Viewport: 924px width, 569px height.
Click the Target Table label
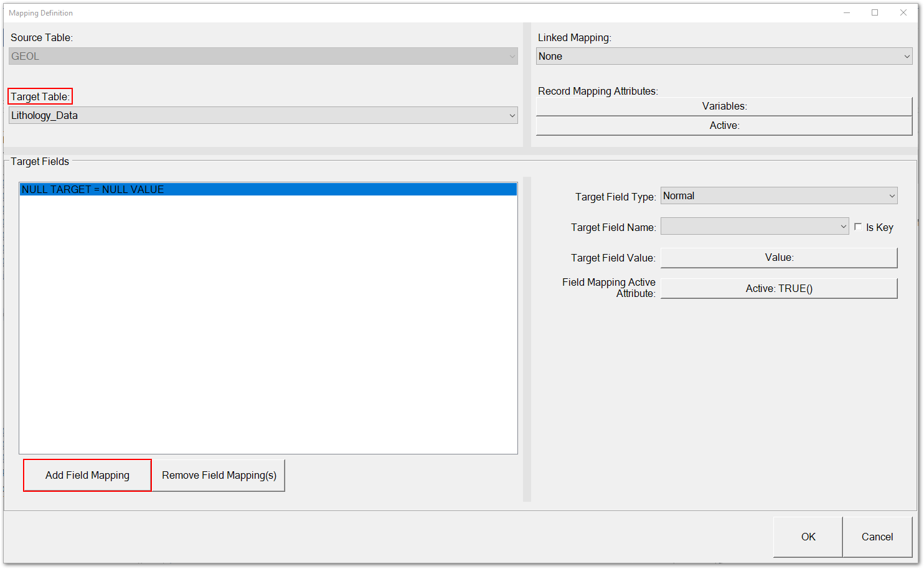coord(40,96)
